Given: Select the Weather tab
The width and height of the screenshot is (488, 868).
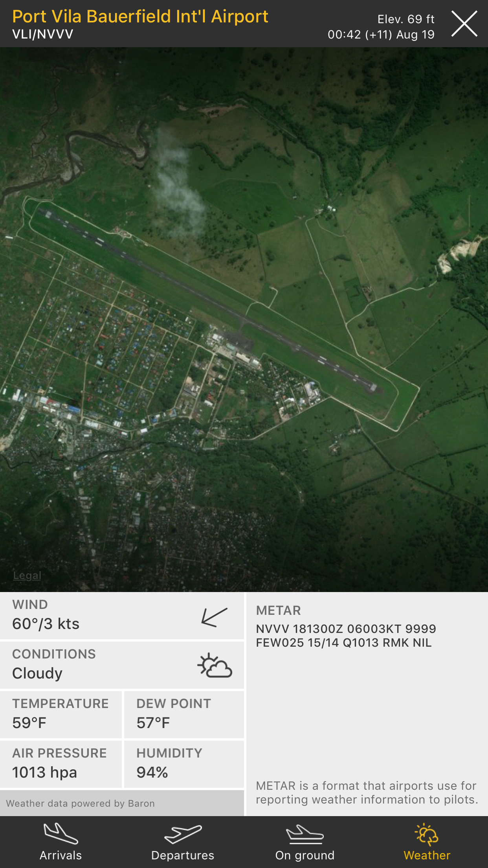Looking at the screenshot, I should pos(427,842).
